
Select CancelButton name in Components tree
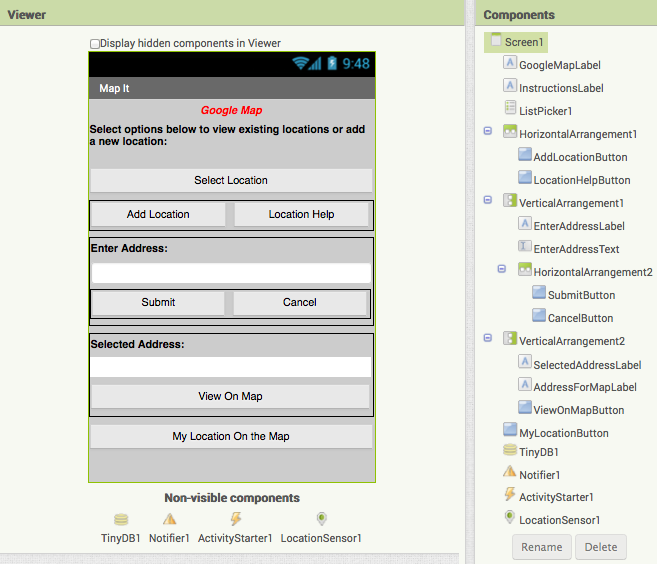coord(580,318)
